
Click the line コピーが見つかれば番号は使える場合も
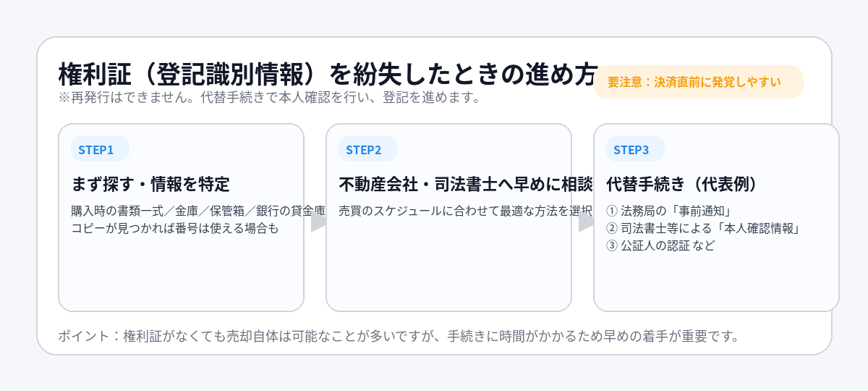174,228
